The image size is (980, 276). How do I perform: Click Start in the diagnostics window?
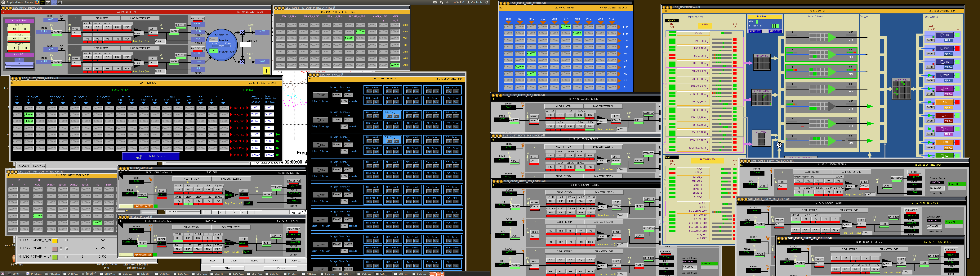click(x=228, y=268)
